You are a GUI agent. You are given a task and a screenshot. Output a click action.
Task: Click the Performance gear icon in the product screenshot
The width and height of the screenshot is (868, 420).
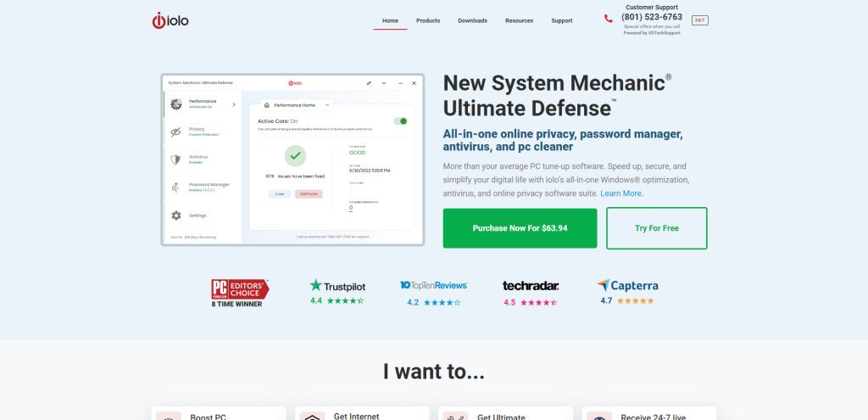coord(176,104)
